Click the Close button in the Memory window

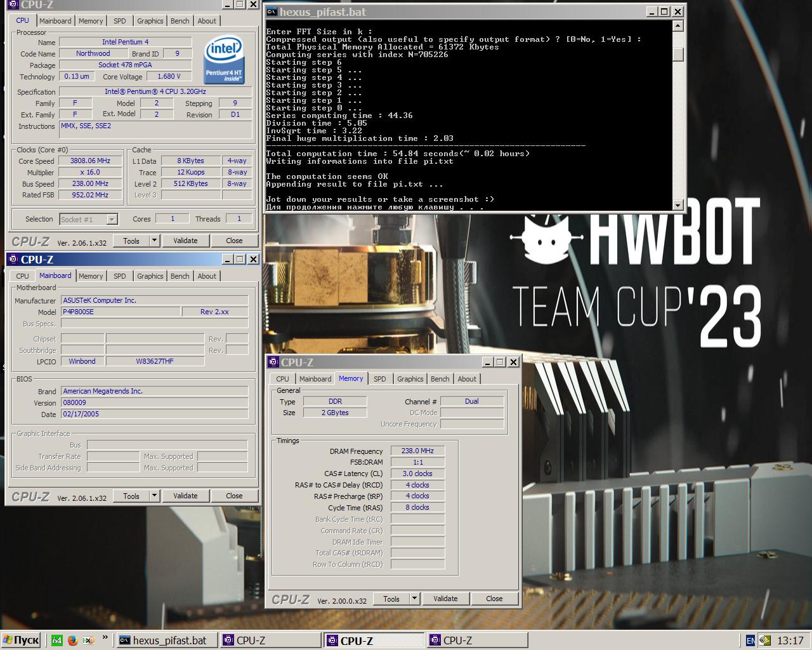pyautogui.click(x=494, y=599)
